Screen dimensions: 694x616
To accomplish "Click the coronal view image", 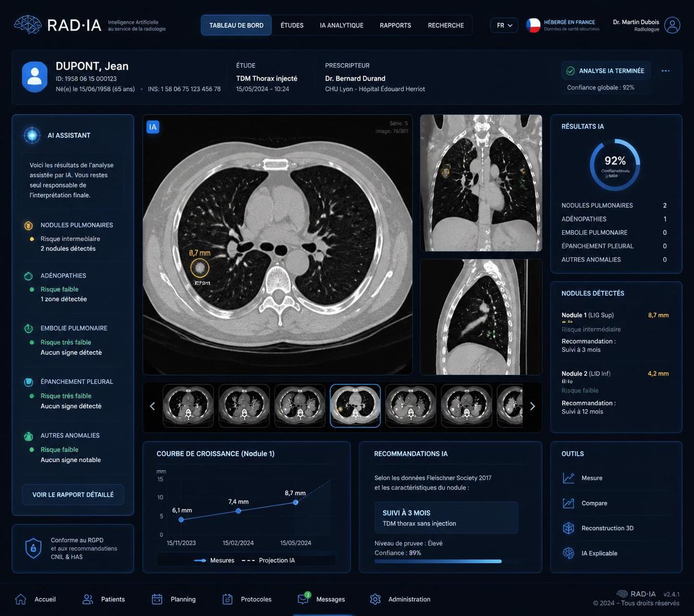I will [x=481, y=183].
